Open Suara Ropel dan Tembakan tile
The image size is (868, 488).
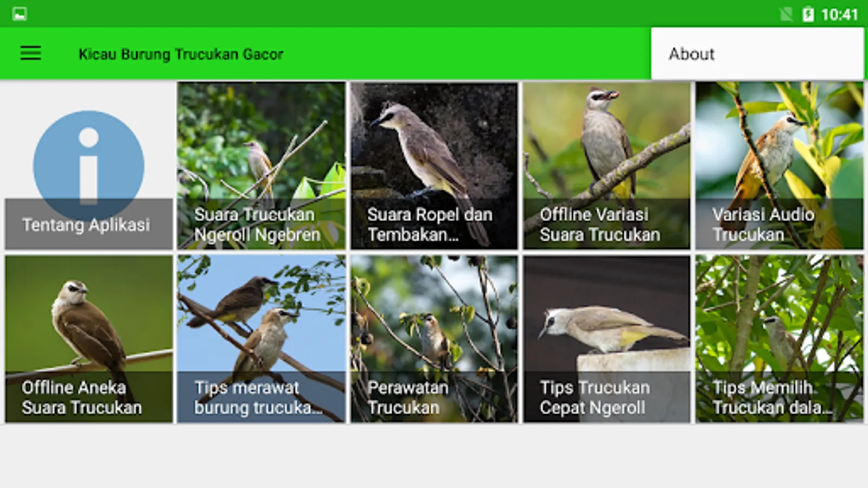[434, 165]
